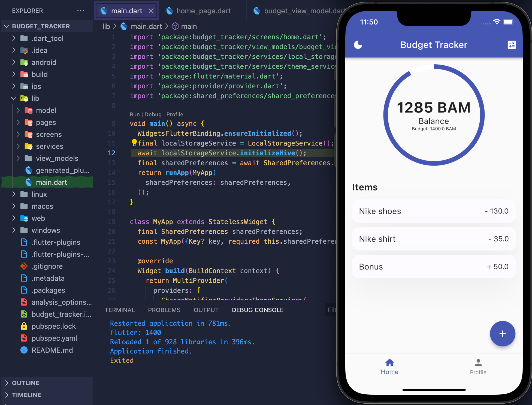The width and height of the screenshot is (532, 405).
Task: Select pubspec.yaml in the explorer
Action: [54, 338]
